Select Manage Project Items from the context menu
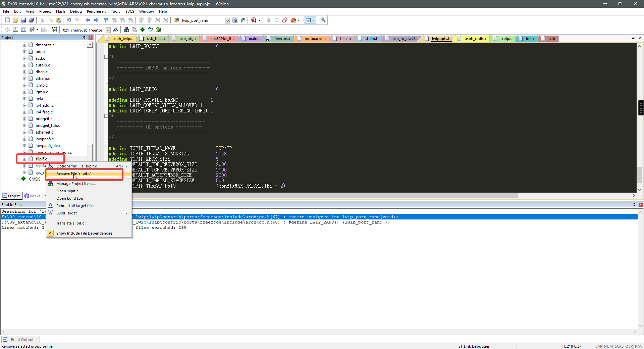The image size is (644, 349). pyautogui.click(x=76, y=184)
